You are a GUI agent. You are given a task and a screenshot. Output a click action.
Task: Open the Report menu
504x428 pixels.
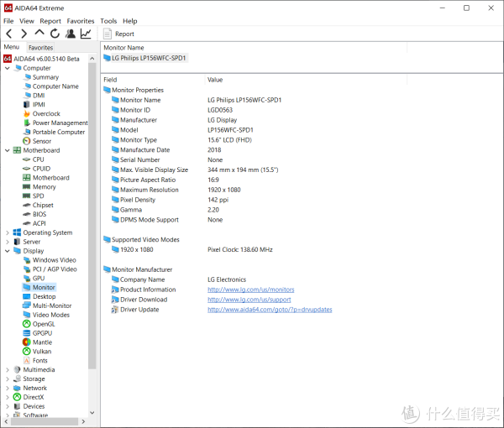pyautogui.click(x=50, y=21)
